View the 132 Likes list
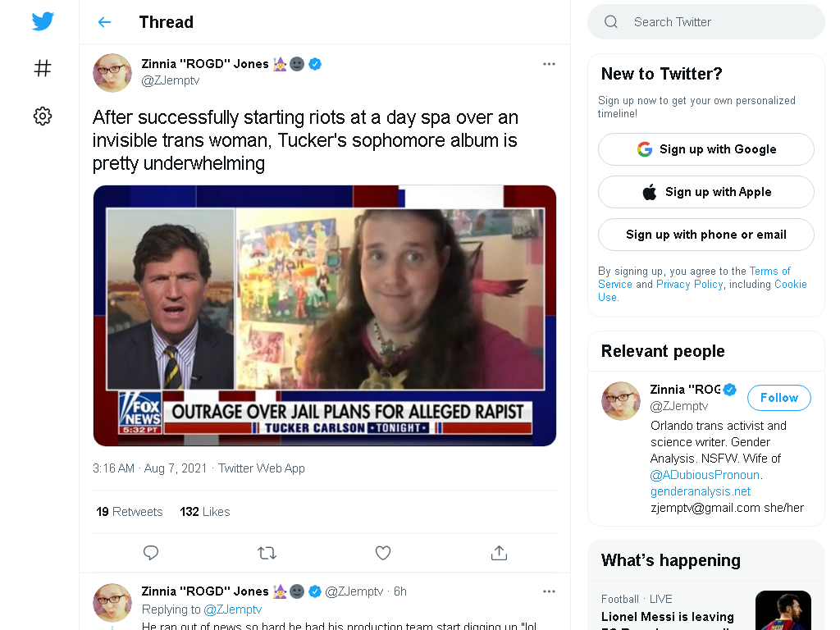Screen dimensions: 840x630 [204, 512]
